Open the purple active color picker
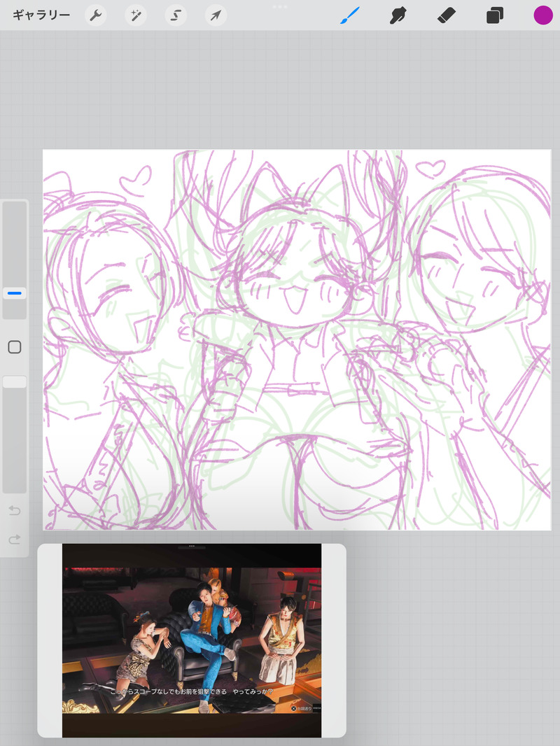The image size is (560, 746). click(x=543, y=15)
